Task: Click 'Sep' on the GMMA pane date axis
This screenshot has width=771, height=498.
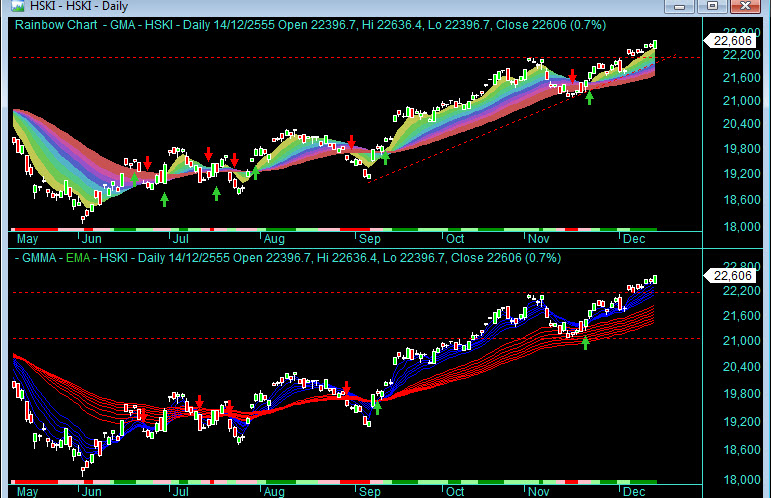Action: click(370, 492)
